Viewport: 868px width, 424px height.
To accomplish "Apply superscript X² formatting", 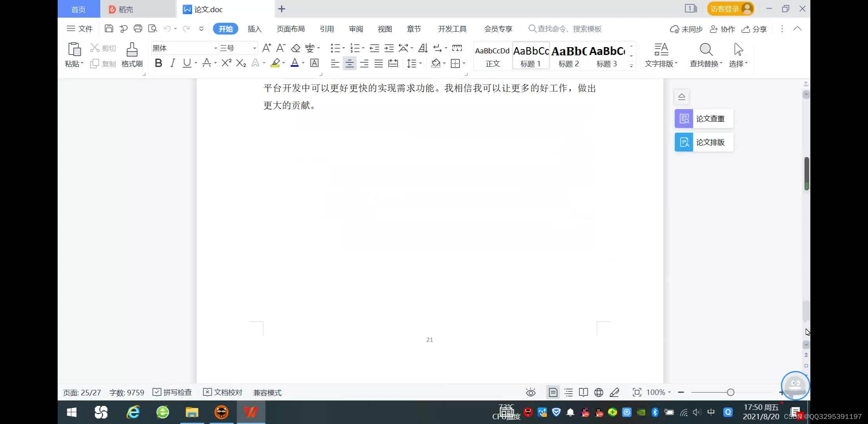I will tap(226, 63).
